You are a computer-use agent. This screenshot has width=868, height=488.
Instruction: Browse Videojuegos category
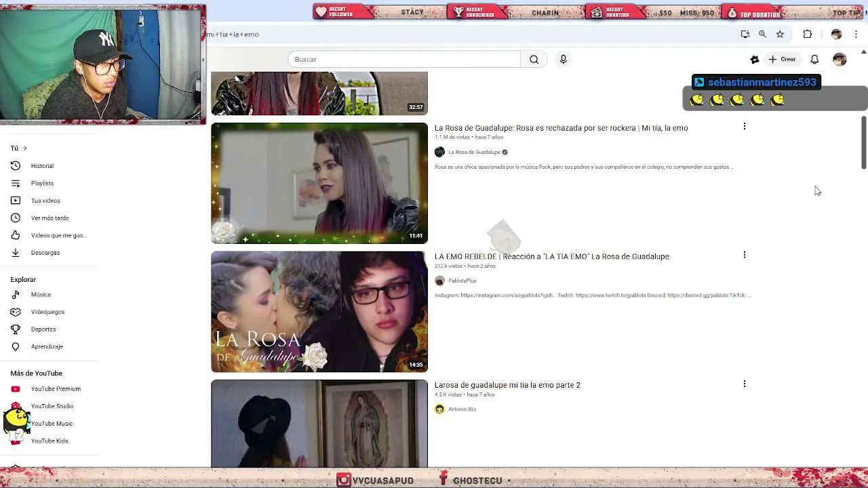point(50,312)
